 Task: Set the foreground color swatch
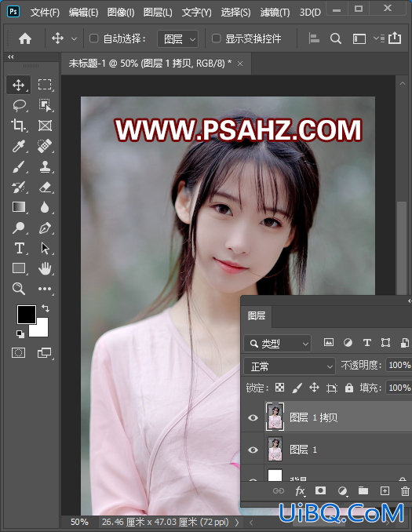[27, 314]
